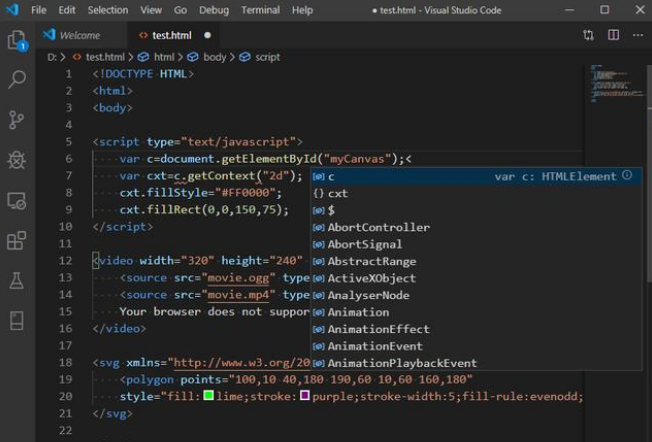Image resolution: width=652 pixels, height=442 pixels.
Task: Click the Open Changes icon in editor toolbar
Action: point(588,35)
